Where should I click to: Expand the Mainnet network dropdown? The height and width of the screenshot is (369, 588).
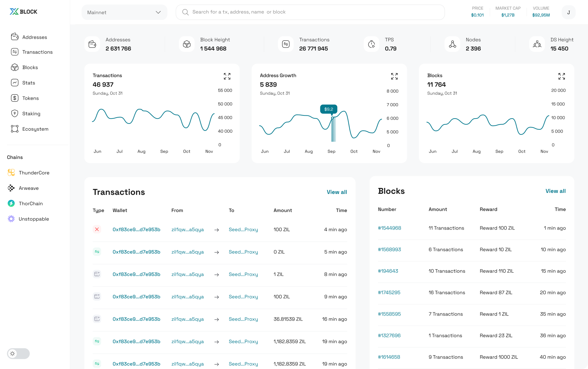tap(124, 12)
